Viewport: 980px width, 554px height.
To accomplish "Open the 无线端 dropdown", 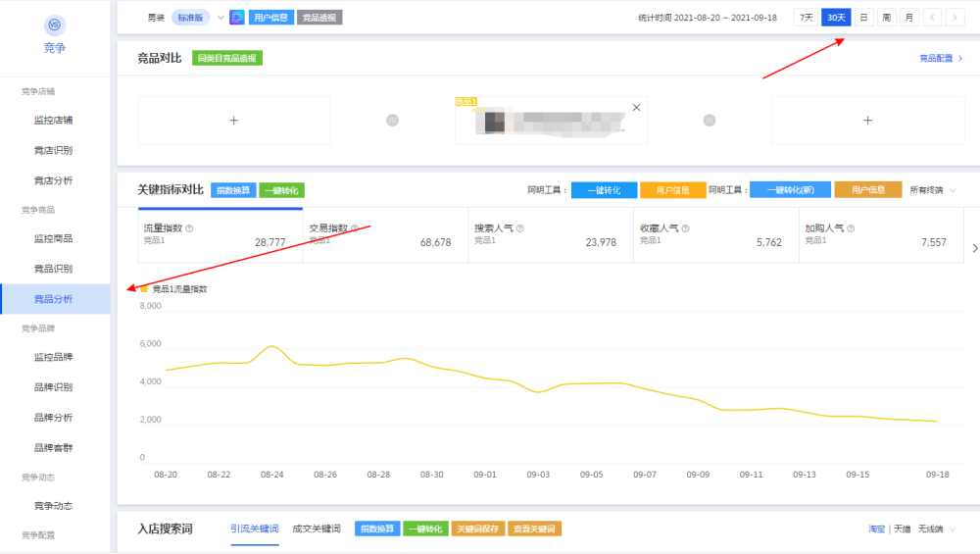I will (936, 529).
